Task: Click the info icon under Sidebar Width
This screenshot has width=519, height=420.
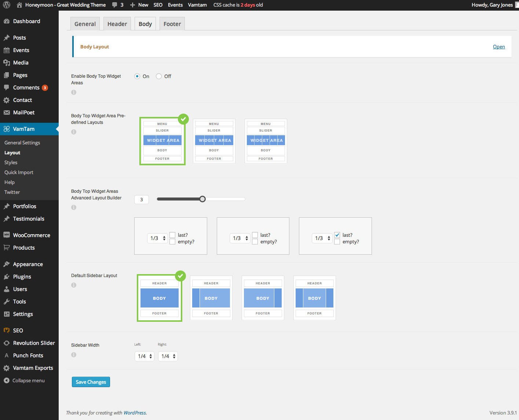Action: point(74,355)
